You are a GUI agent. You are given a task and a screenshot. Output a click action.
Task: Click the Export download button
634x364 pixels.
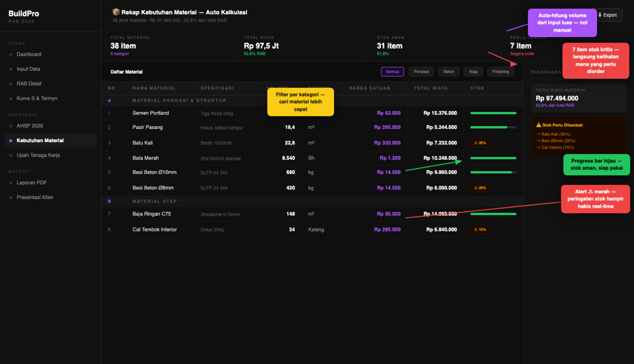pos(610,15)
